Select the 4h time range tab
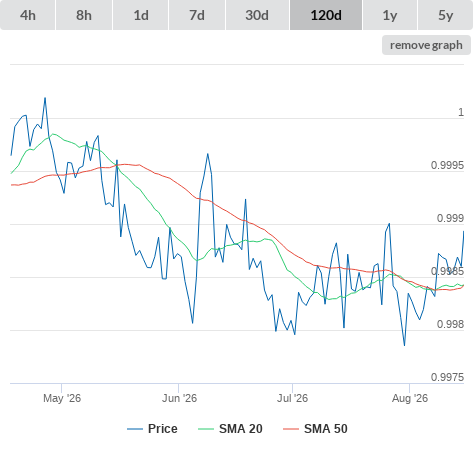This screenshot has width=474, height=455. 28,15
